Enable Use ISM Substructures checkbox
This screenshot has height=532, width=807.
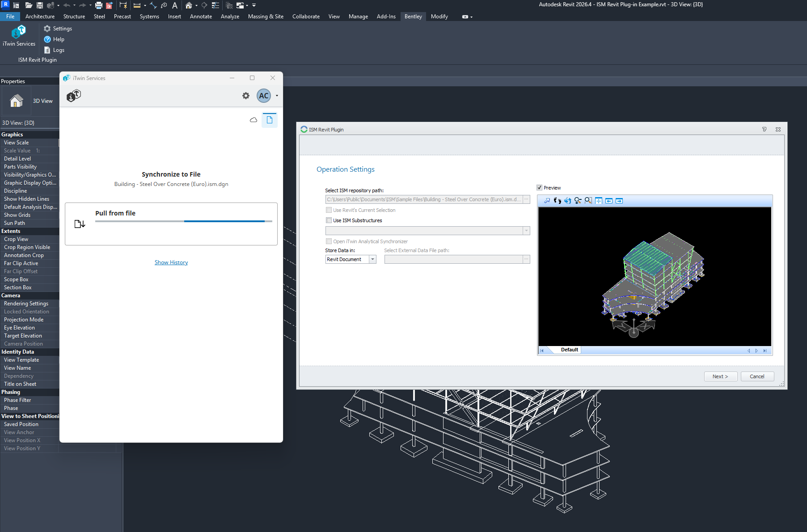pyautogui.click(x=329, y=220)
